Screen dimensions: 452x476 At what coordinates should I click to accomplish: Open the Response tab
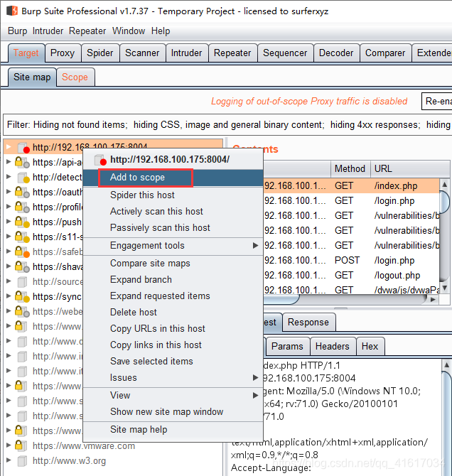[x=308, y=322]
